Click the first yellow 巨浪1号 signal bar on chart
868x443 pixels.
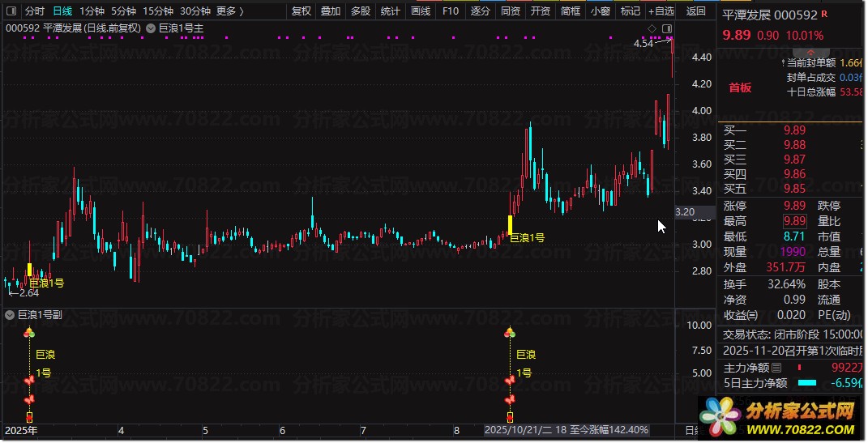pos(29,270)
